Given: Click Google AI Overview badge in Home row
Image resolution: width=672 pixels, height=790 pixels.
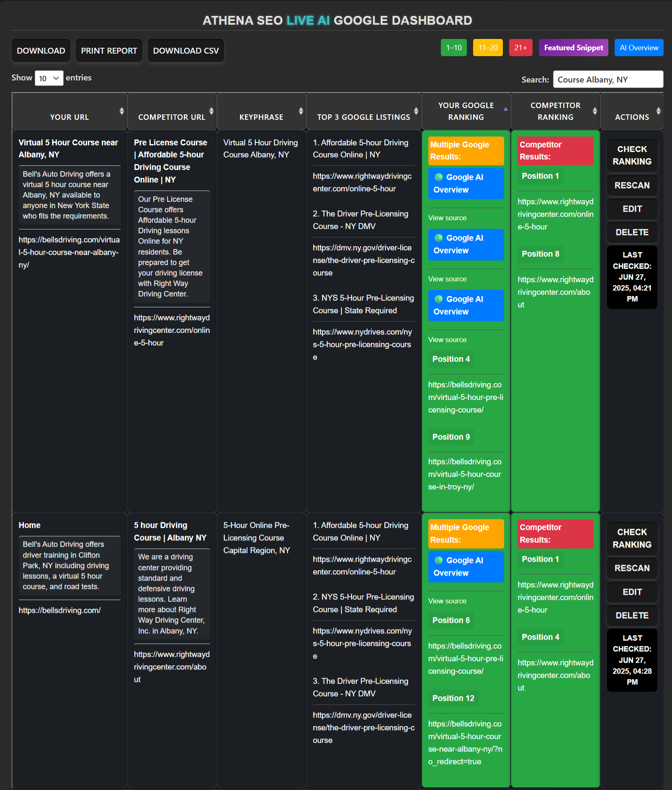Looking at the screenshot, I should pyautogui.click(x=466, y=567).
